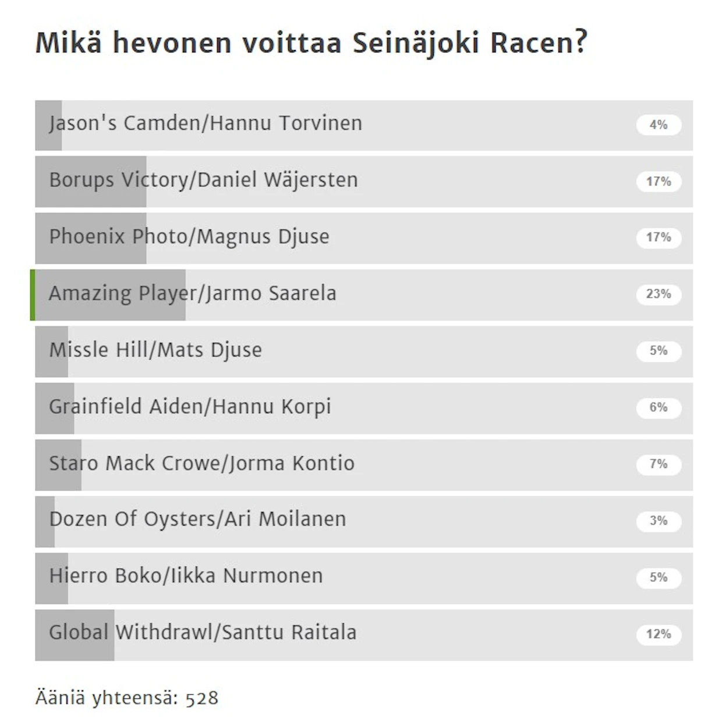Click the 6% badge for Grainfield Aiden

tap(659, 407)
